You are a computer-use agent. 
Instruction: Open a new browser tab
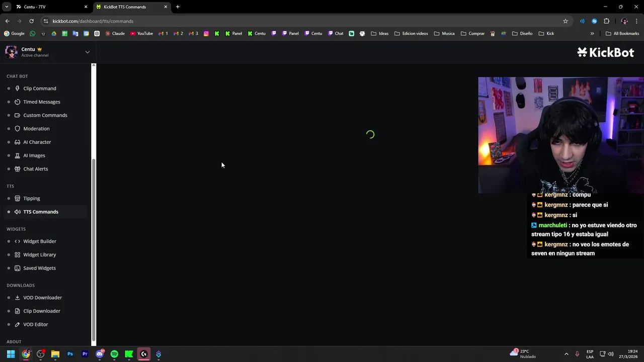[x=178, y=7]
